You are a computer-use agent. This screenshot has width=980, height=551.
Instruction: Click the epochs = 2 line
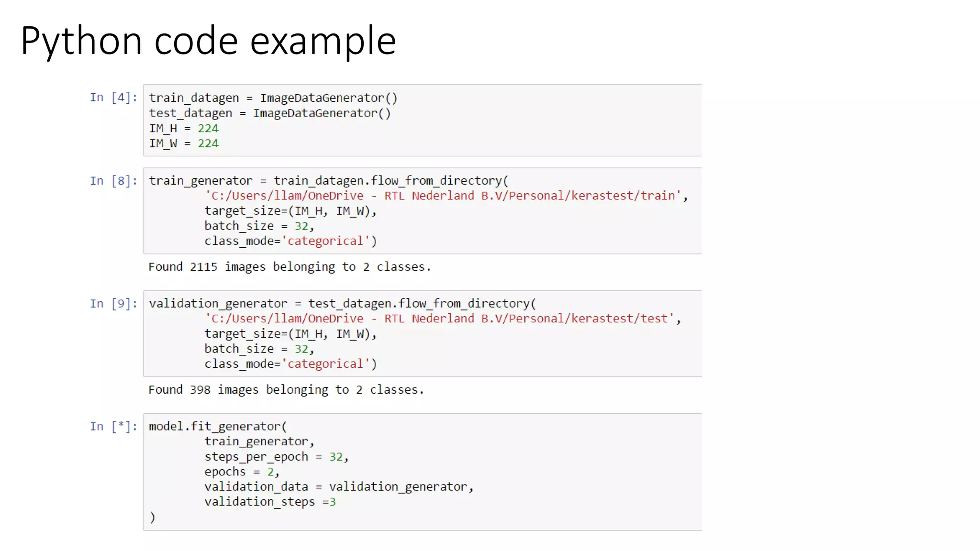click(241, 472)
